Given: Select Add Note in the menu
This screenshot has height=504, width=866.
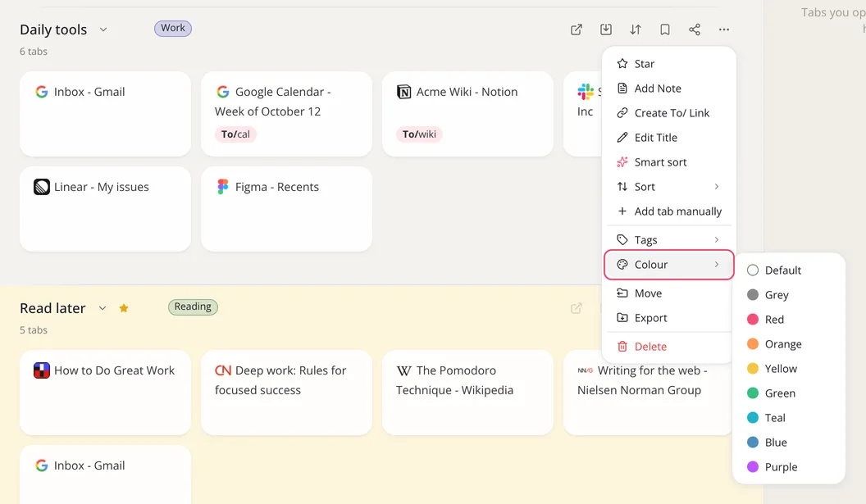Looking at the screenshot, I should click(x=669, y=89).
